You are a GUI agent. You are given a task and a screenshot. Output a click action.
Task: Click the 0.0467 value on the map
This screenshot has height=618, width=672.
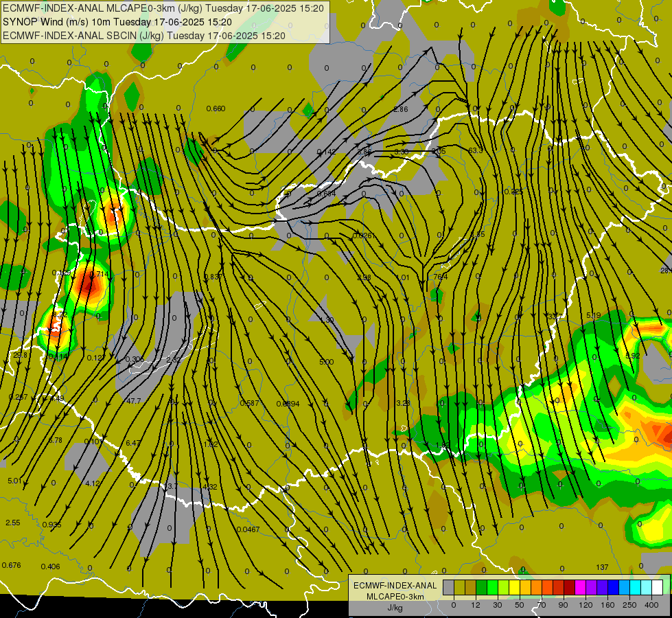coord(248,529)
